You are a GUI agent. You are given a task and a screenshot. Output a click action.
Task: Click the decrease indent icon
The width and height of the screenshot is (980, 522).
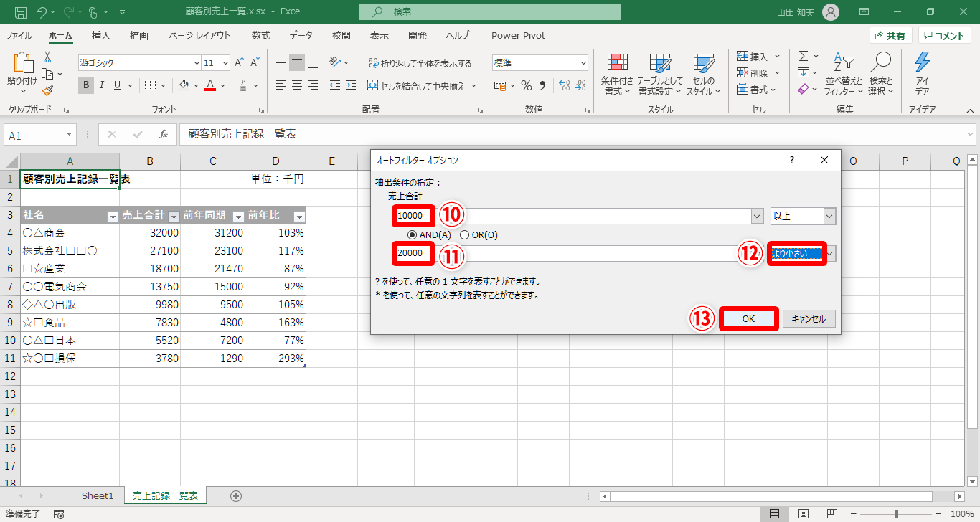click(x=335, y=85)
